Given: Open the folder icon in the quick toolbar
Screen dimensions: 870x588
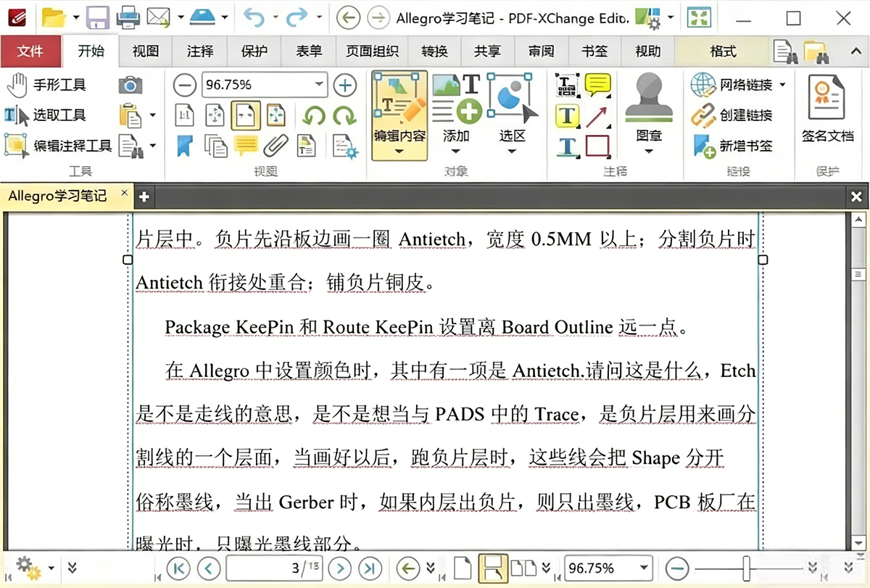Looking at the screenshot, I should (x=54, y=16).
